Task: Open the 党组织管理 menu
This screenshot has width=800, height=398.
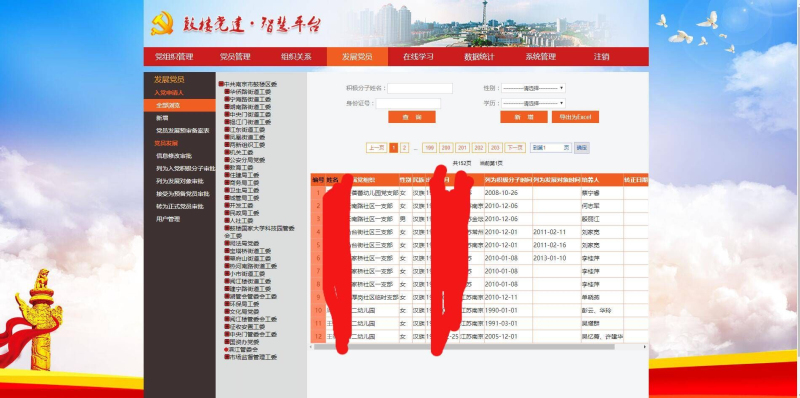Action: [x=174, y=57]
